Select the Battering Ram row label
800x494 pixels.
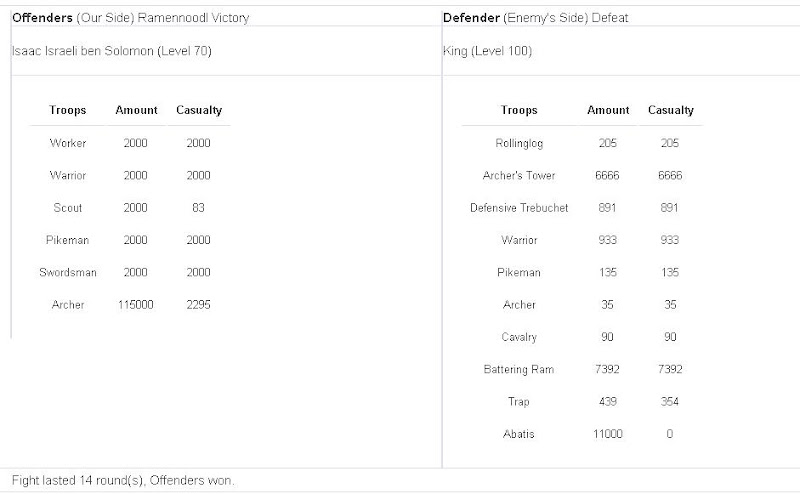(519, 369)
